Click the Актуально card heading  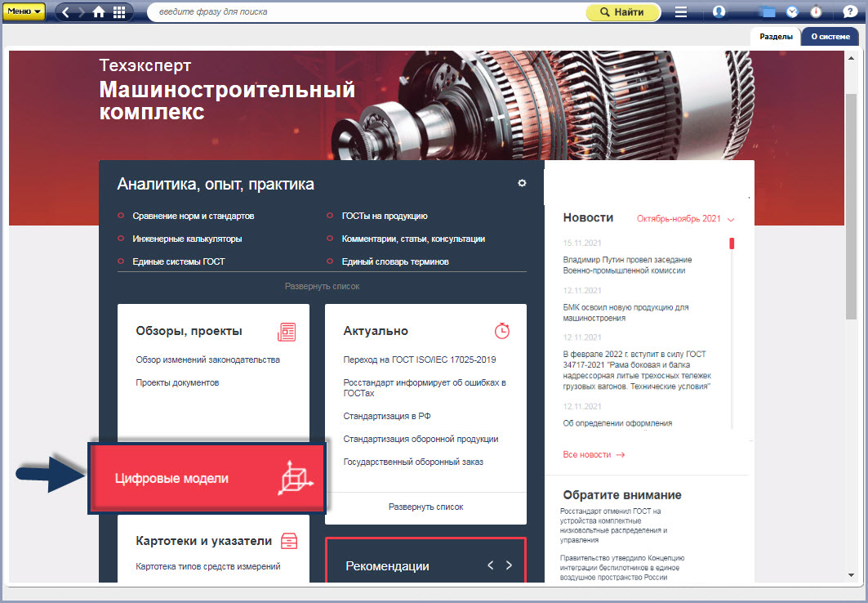pos(376,331)
